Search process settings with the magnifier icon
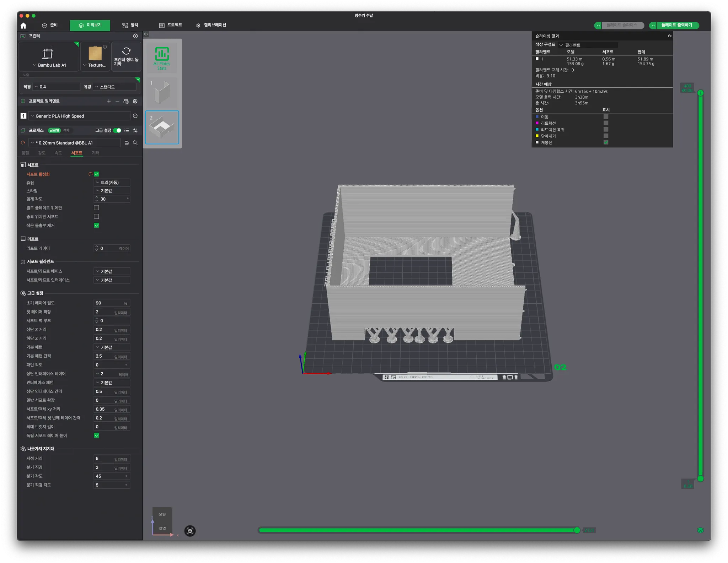728x563 pixels. click(x=135, y=143)
